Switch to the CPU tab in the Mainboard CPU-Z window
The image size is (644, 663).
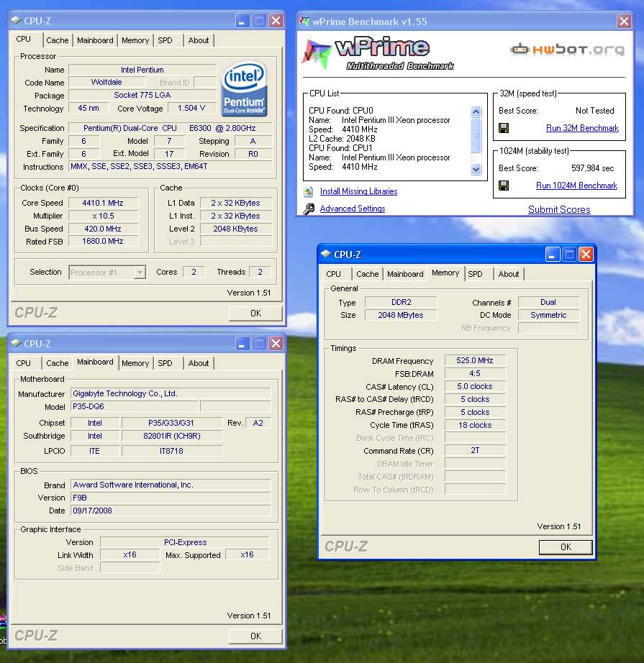point(23,363)
